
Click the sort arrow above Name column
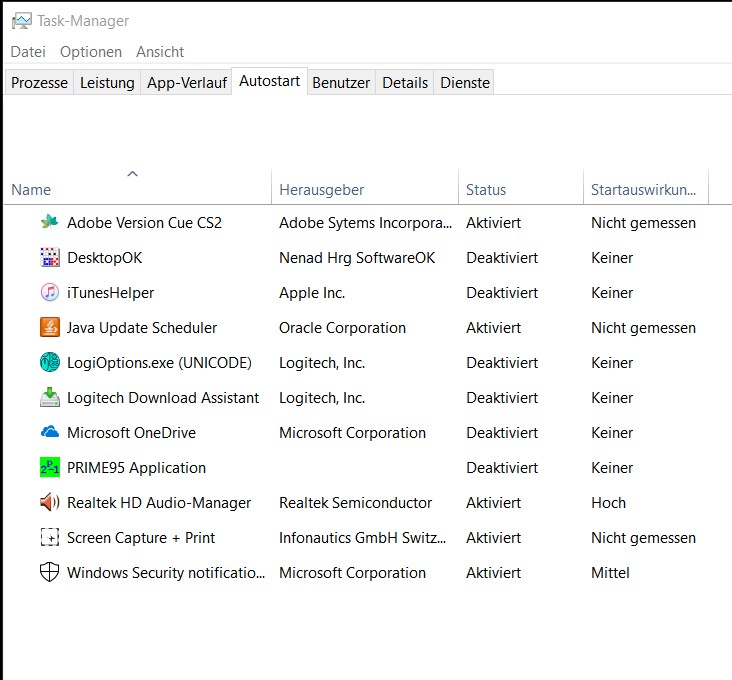[132, 174]
